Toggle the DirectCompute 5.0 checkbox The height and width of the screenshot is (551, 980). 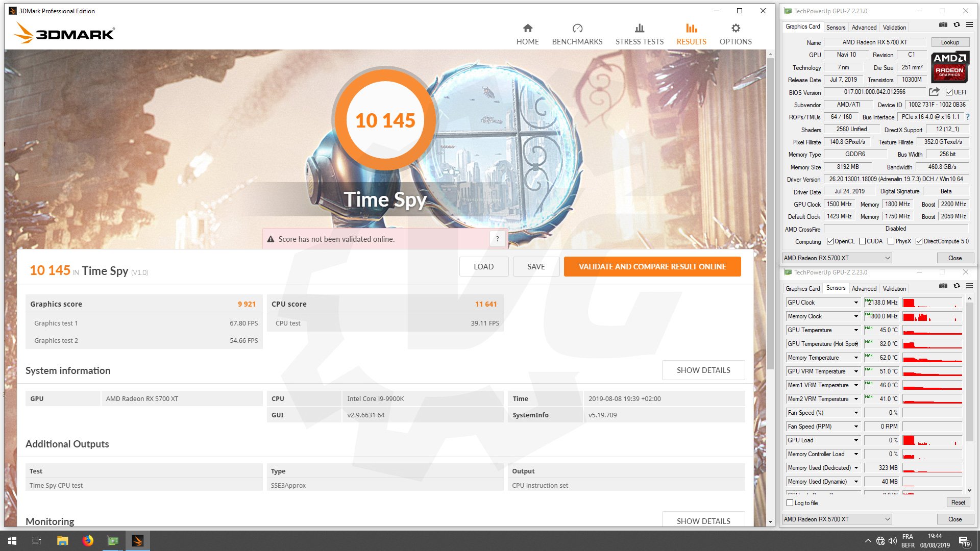(x=919, y=241)
